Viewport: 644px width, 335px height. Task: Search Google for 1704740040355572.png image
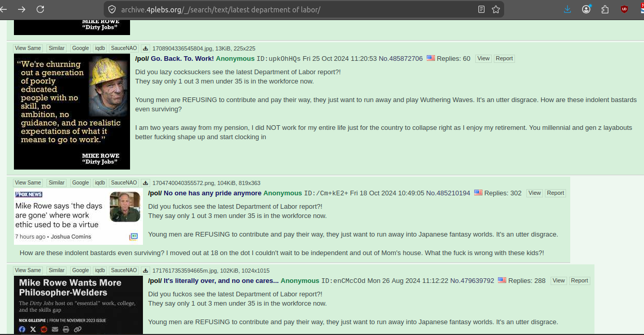pyautogui.click(x=81, y=182)
